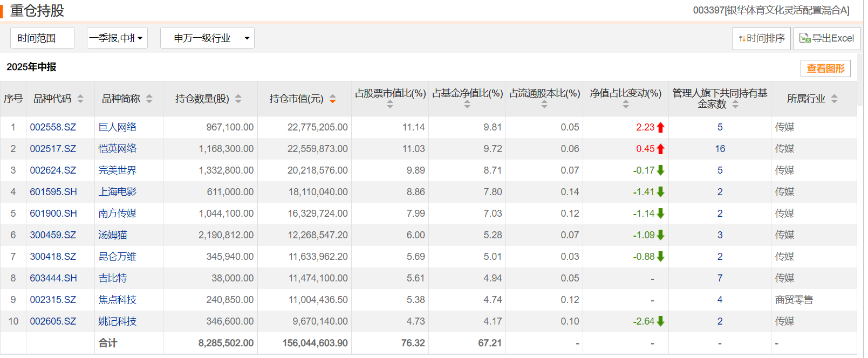Export table with 导出Excel button
This screenshot has width=868, height=358.
coord(826,38)
